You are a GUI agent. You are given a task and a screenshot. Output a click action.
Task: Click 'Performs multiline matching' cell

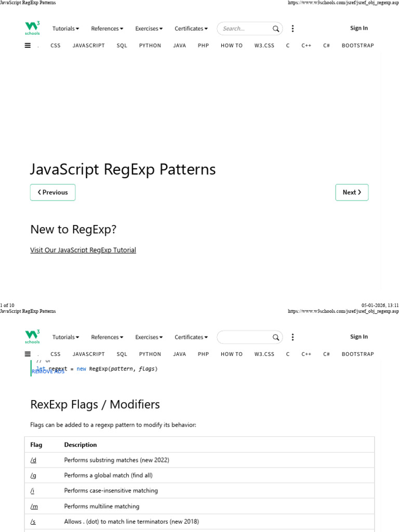point(102,506)
